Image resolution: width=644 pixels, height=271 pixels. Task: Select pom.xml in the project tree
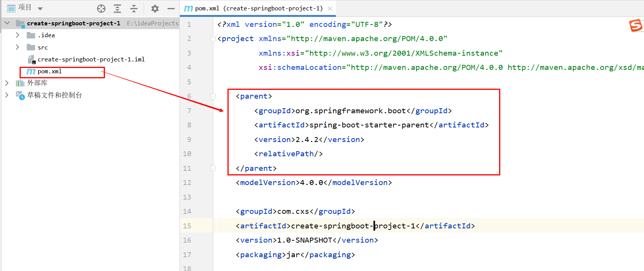50,71
